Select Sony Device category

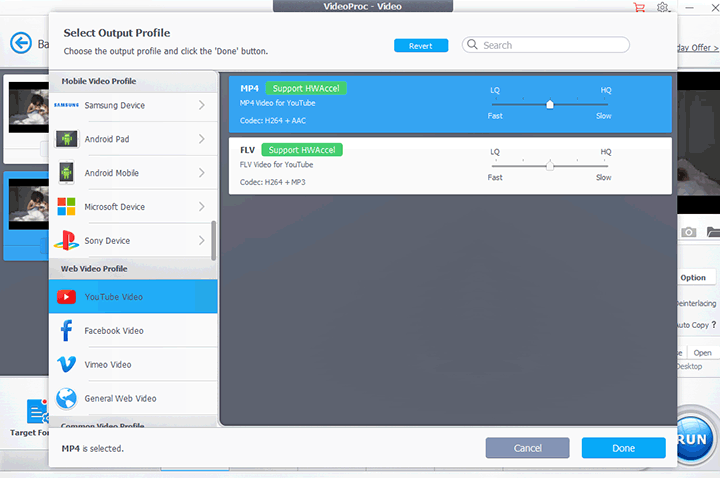(133, 241)
